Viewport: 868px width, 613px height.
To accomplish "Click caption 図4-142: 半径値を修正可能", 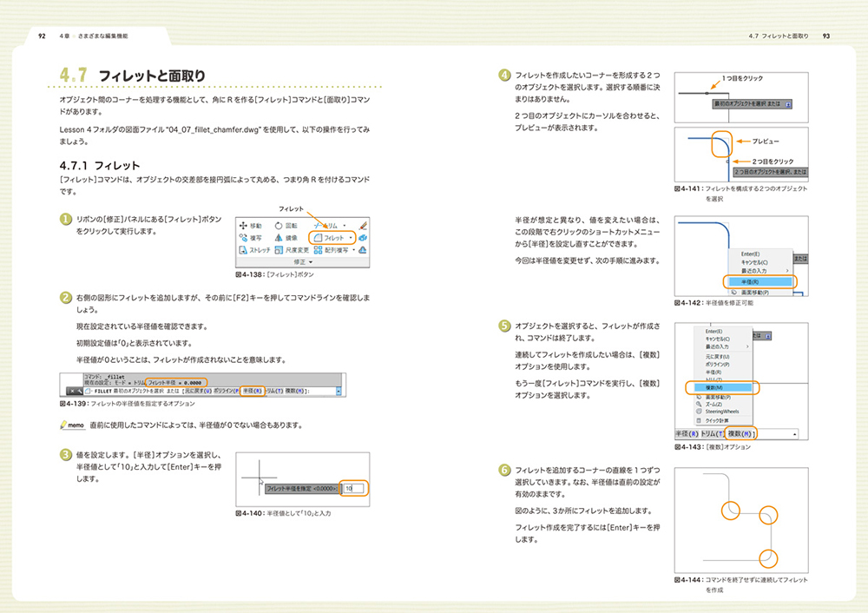I will 713,303.
